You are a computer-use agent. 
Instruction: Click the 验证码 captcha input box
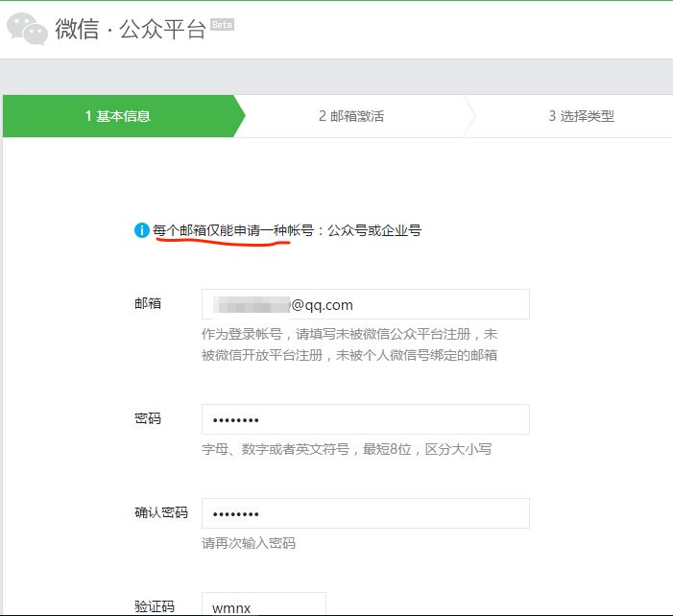(x=264, y=604)
